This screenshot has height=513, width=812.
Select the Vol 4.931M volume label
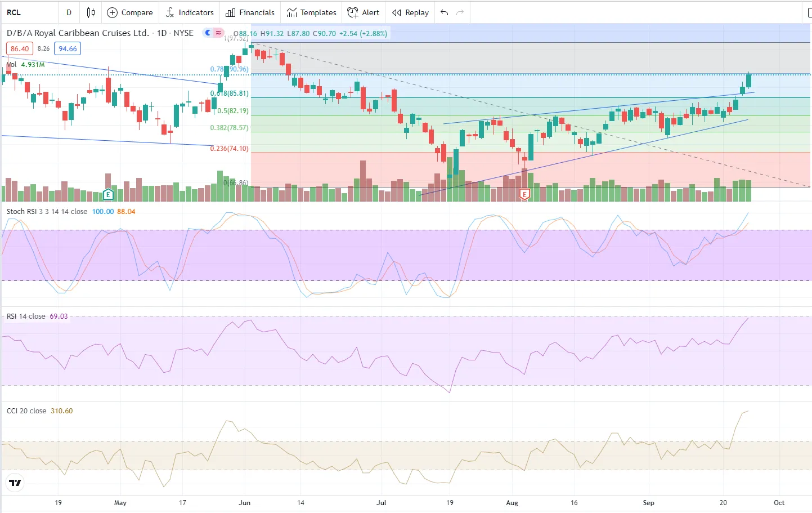[x=25, y=65]
